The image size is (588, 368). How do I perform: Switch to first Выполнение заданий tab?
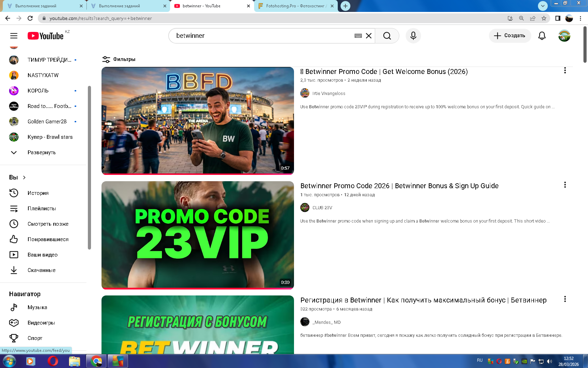pyautogui.click(x=44, y=6)
